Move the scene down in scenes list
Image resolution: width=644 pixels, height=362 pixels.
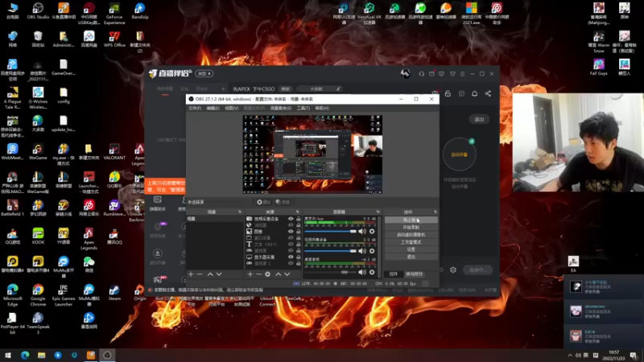pos(219,274)
